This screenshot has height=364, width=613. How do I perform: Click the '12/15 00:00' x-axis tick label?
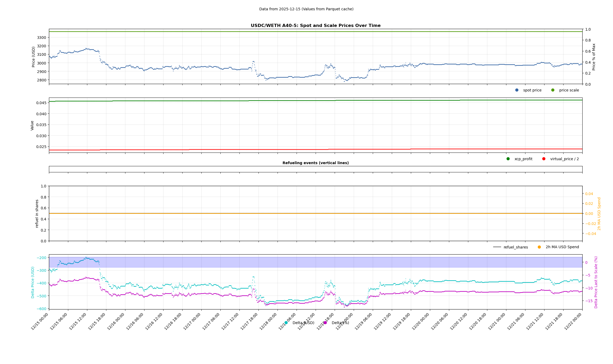click(40, 321)
